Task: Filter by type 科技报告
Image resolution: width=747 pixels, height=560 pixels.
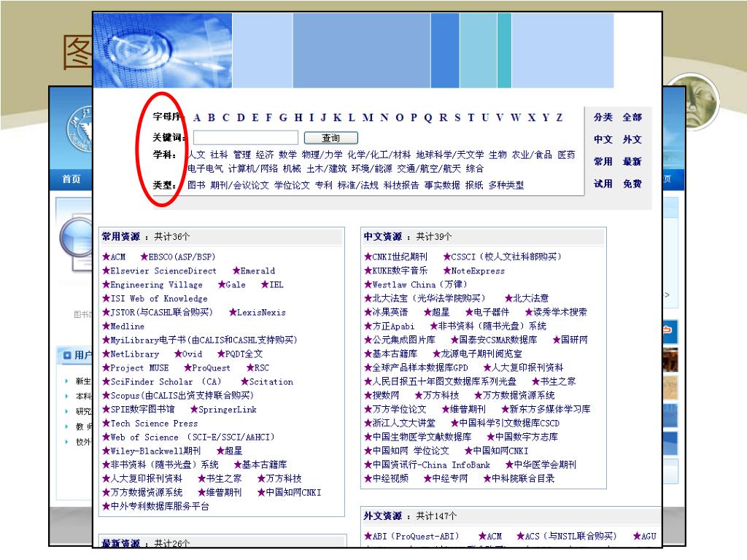Action: point(401,185)
